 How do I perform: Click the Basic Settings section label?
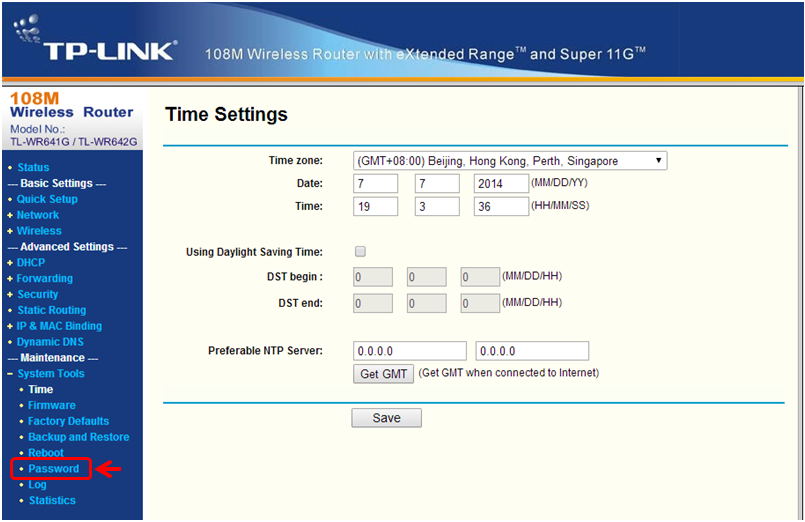coord(57,183)
